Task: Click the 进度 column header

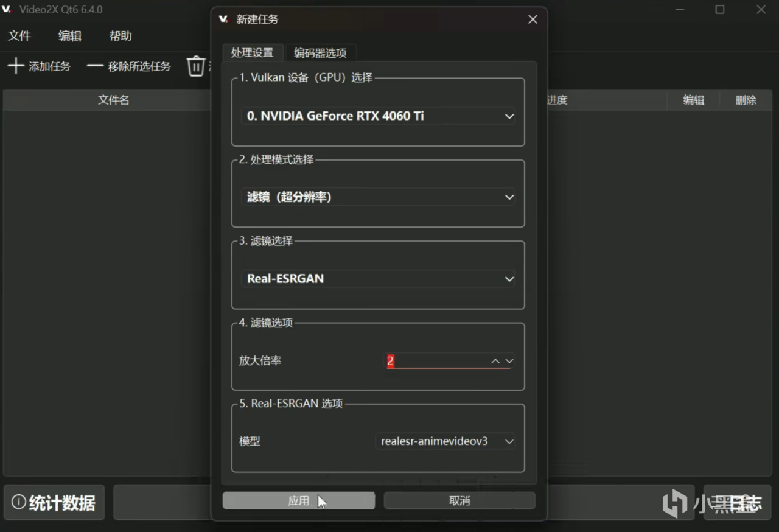Action: pyautogui.click(x=557, y=100)
